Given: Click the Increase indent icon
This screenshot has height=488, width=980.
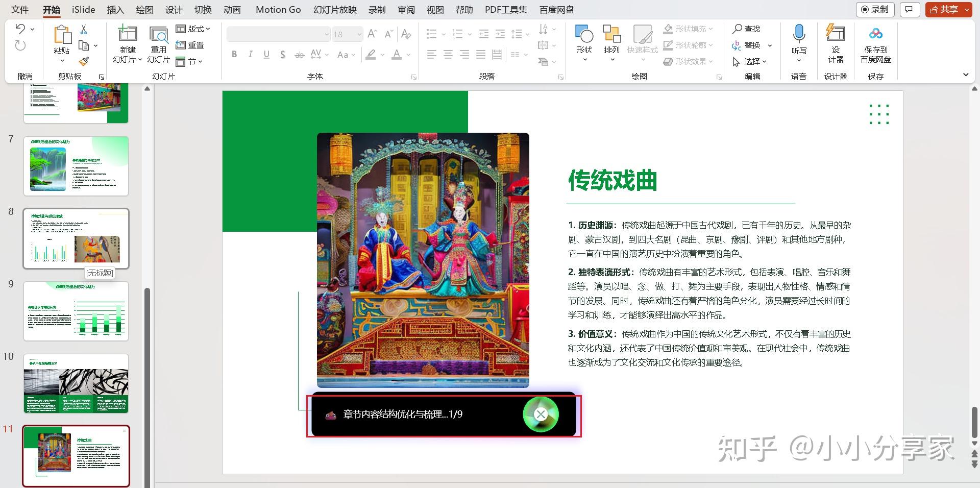Looking at the screenshot, I should 500,34.
